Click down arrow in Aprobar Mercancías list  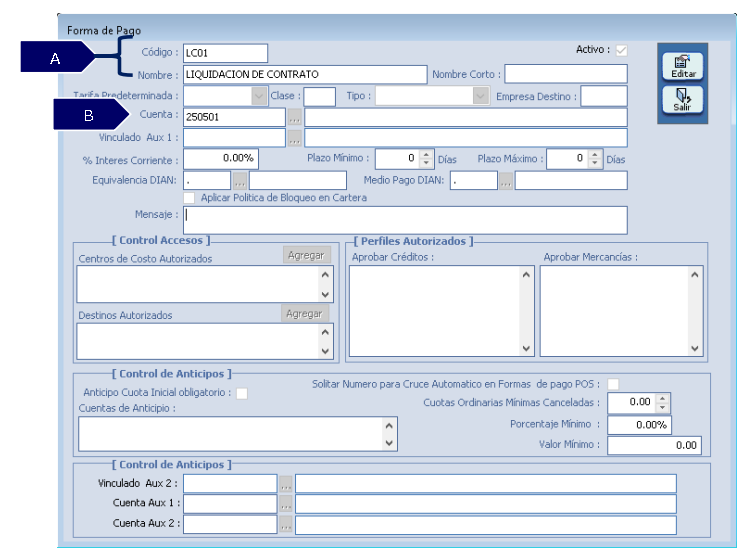pos(695,348)
